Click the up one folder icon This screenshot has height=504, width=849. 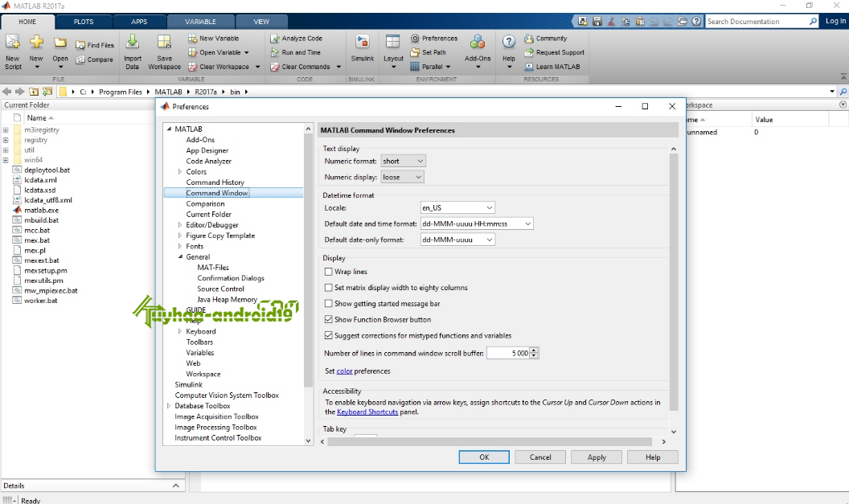(x=34, y=92)
